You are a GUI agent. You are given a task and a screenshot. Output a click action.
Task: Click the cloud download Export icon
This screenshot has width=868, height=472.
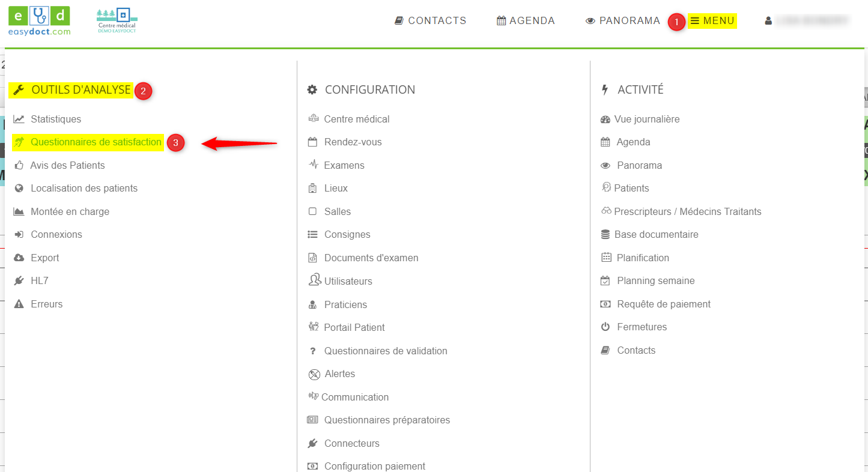point(19,258)
